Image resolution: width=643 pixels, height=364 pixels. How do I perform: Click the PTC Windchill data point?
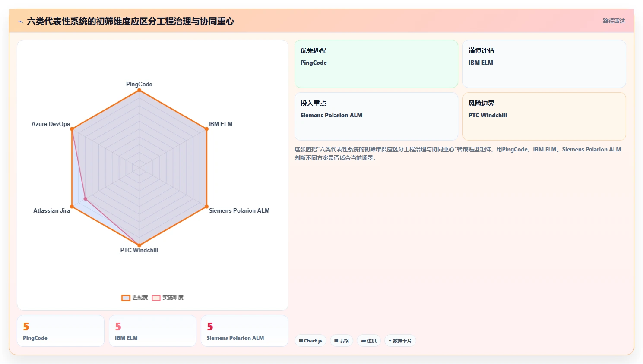(x=139, y=245)
